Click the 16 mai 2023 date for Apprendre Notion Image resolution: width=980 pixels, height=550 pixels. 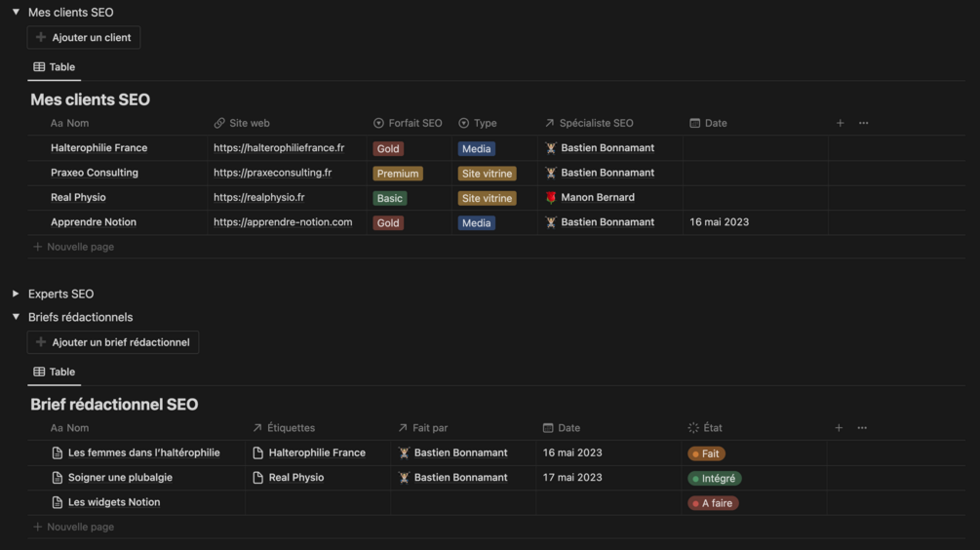pyautogui.click(x=719, y=222)
